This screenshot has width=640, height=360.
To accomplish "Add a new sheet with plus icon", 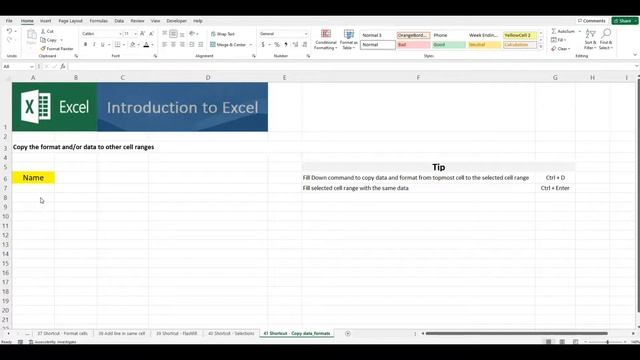I will click(348, 333).
